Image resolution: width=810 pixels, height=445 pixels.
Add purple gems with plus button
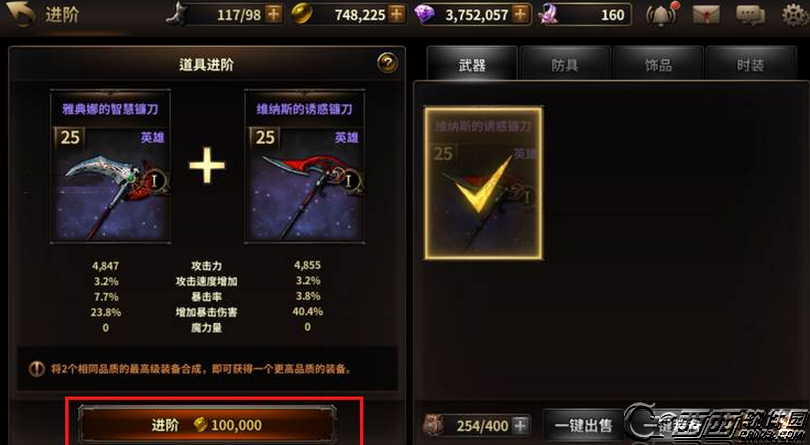point(522,14)
